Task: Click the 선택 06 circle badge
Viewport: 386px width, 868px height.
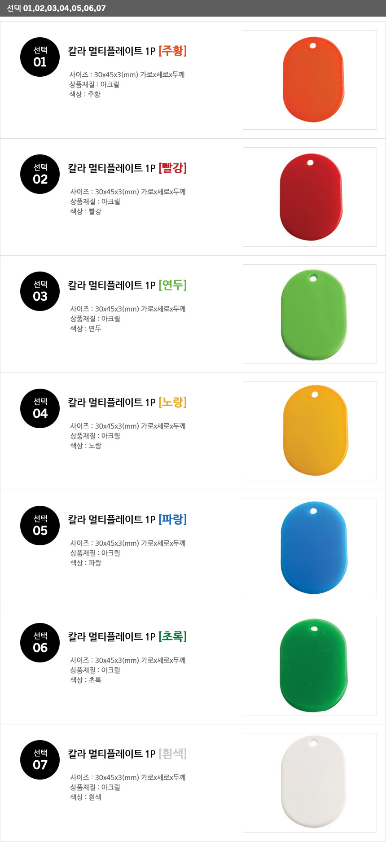Action: point(40,643)
